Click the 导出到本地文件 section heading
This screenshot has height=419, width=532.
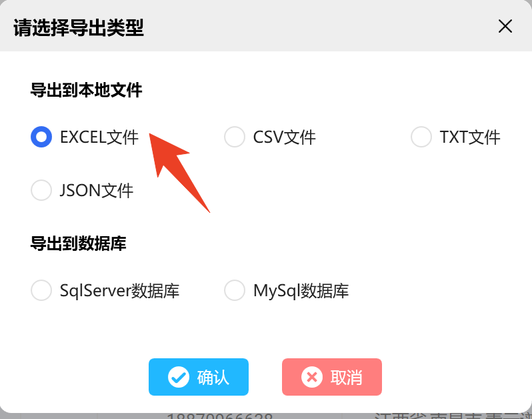point(86,90)
